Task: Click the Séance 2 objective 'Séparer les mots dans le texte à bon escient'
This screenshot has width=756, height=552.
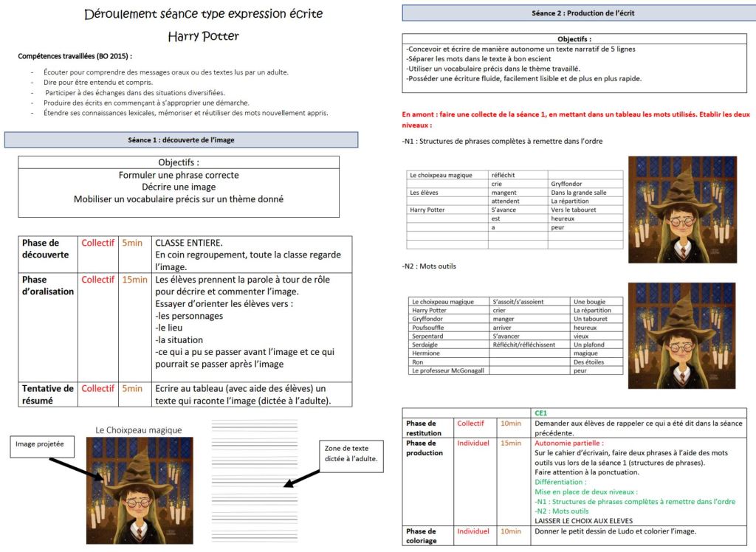Action: point(479,59)
